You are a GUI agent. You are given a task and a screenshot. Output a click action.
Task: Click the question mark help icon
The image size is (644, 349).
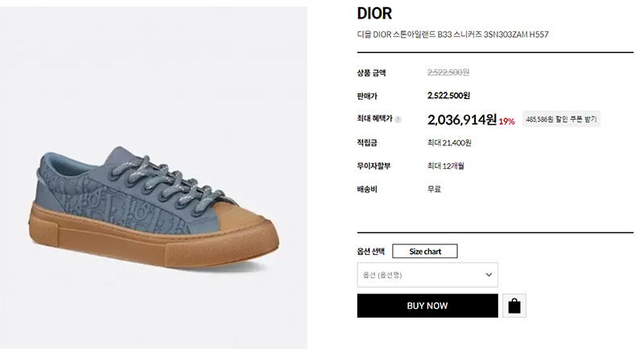click(398, 120)
